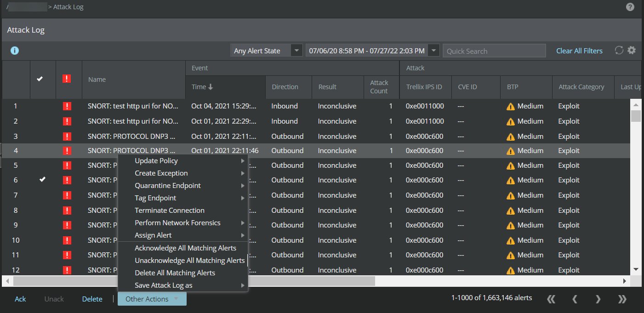644x313 pixels.
Task: Toggle the acknowledged checkmark in row 6
Action: point(43,180)
